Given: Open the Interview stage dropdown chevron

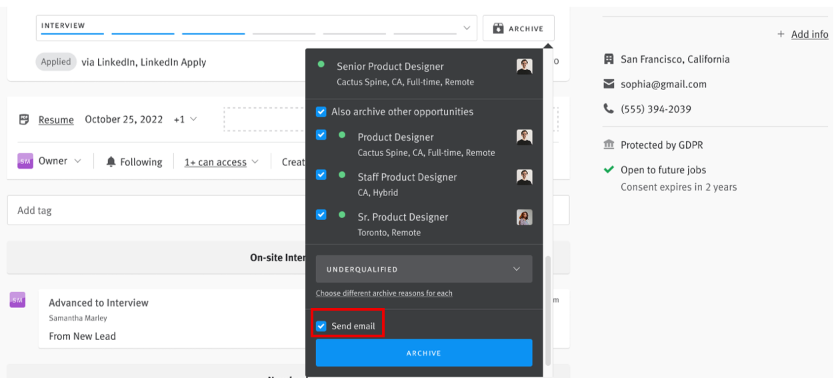Looking at the screenshot, I should coord(466,28).
